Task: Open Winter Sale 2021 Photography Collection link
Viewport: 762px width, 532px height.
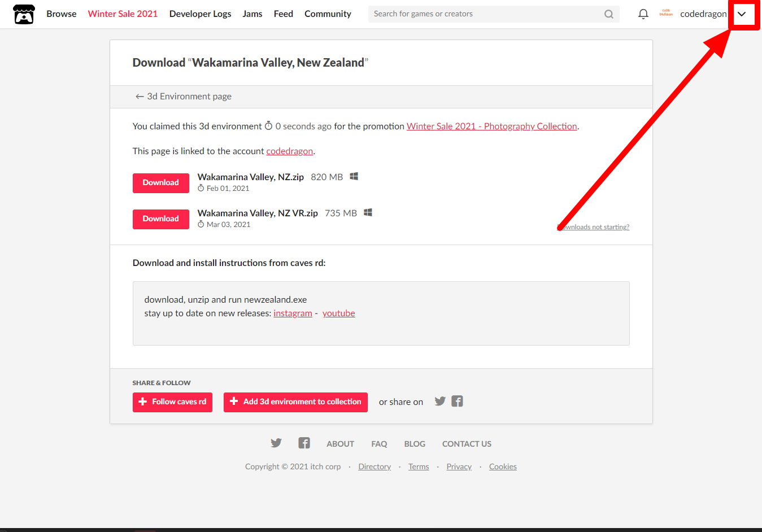Action: 492,127
